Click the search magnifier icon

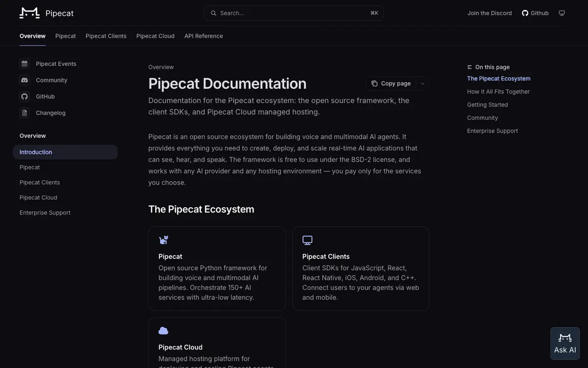point(213,13)
